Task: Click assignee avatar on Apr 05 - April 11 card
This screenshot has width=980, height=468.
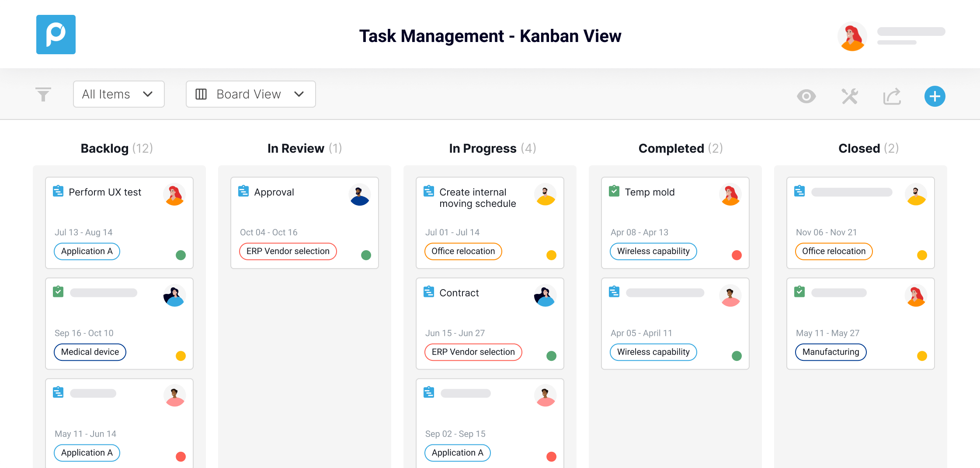Action: tap(730, 295)
